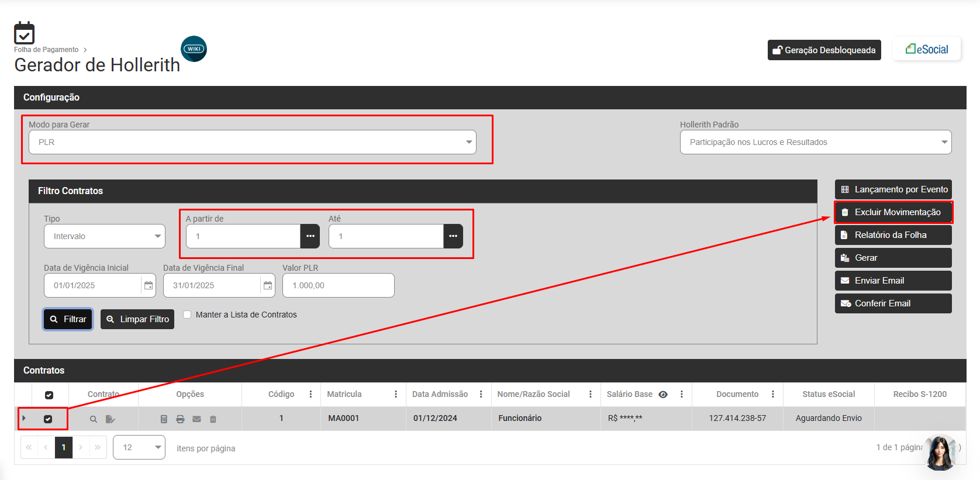Image resolution: width=980 pixels, height=480 pixels.
Task: Toggle the Geração Desbloqueada lock button
Action: click(x=824, y=50)
